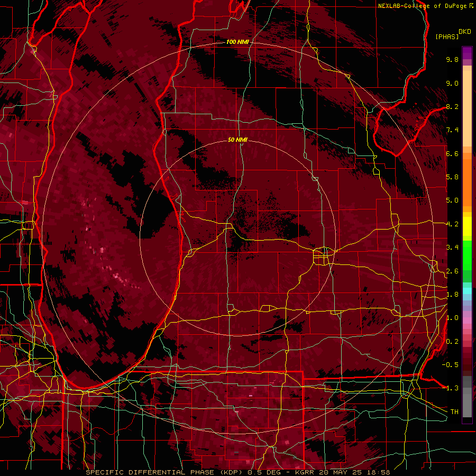The image size is (476, 476).
Task: Click the yellow segment of the color bar
Action: [467, 226]
